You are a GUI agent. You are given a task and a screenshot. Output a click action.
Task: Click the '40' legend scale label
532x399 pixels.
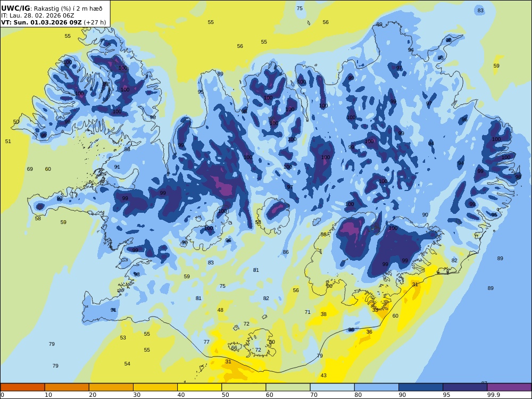tap(181, 395)
